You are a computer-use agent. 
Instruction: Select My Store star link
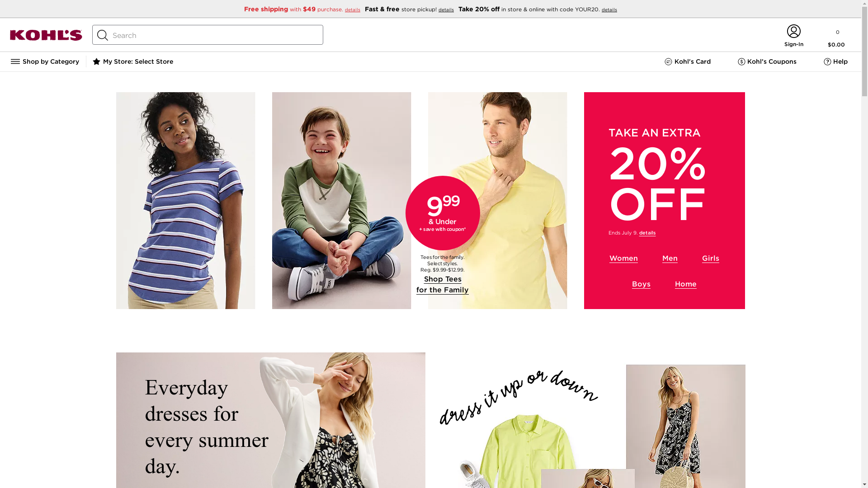point(133,61)
